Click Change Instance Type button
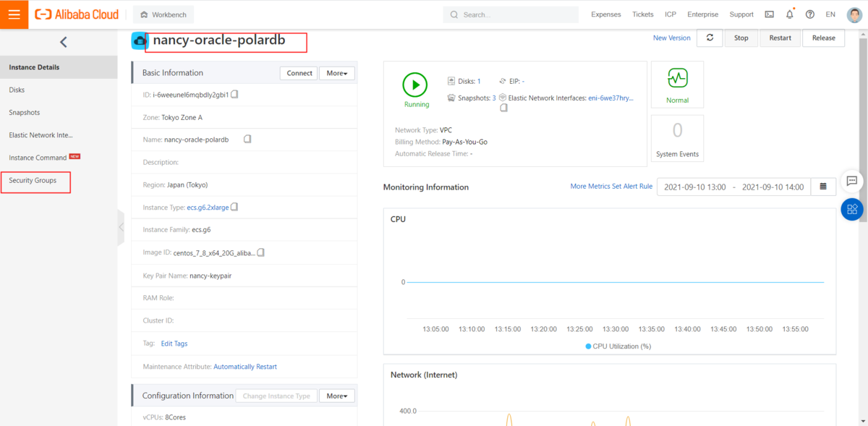 [x=276, y=396]
